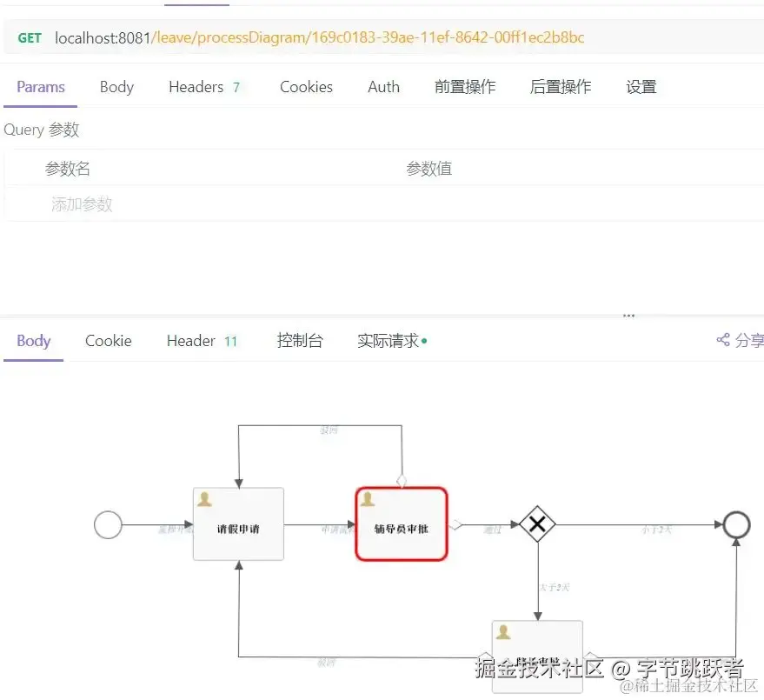Select the highlighted 辅导员审批 task node
This screenshot has width=764, height=700.
pyautogui.click(x=402, y=523)
